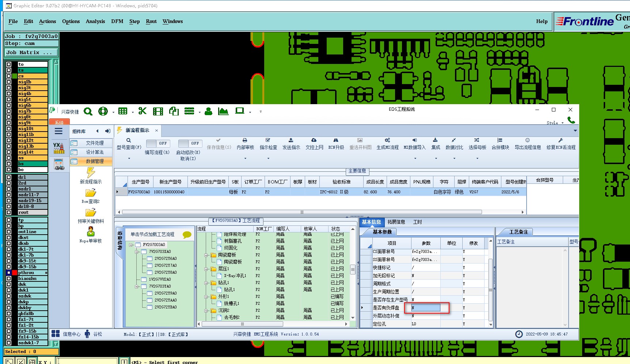Close the 新流程指示 tab
Image resolution: width=630 pixels, height=364 pixels.
click(156, 130)
